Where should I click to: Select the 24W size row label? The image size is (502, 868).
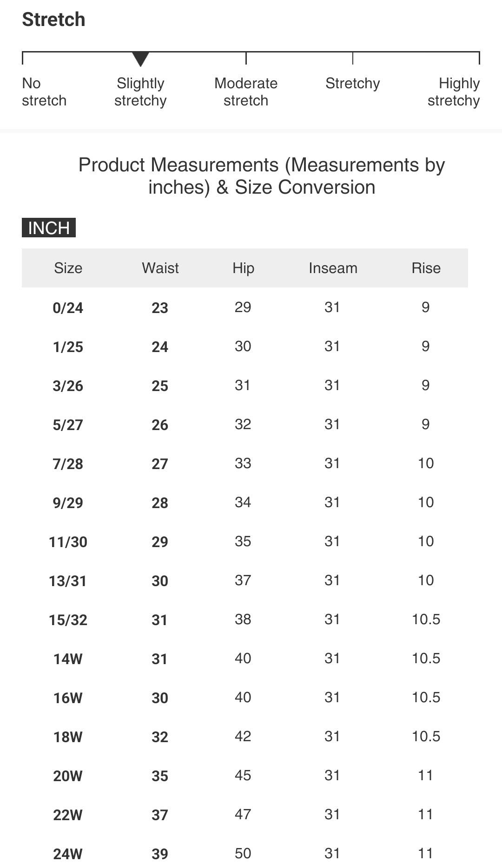click(x=68, y=854)
